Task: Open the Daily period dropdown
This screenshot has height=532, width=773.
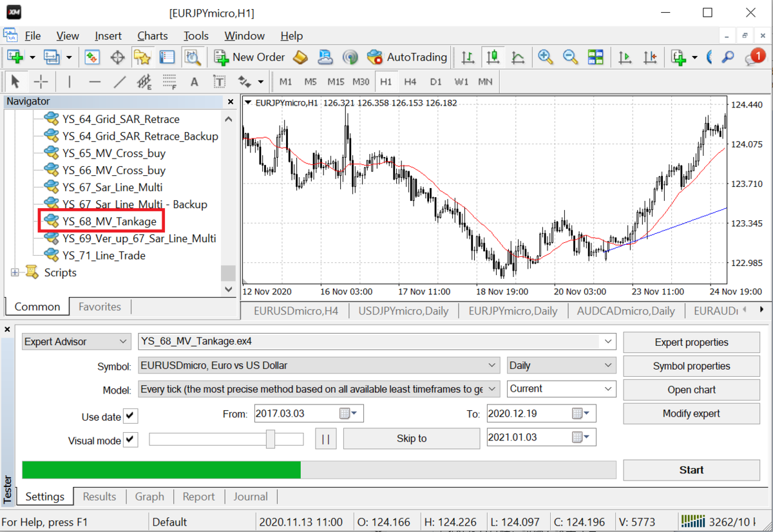Action: tap(562, 366)
